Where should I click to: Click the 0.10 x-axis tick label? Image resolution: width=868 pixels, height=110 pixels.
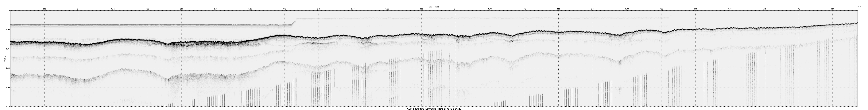pyautogui.click(x=79, y=9)
